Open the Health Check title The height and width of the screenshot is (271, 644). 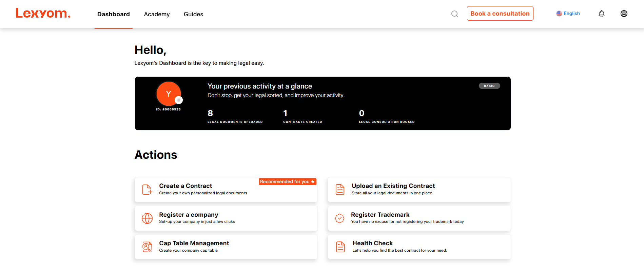tap(372, 243)
